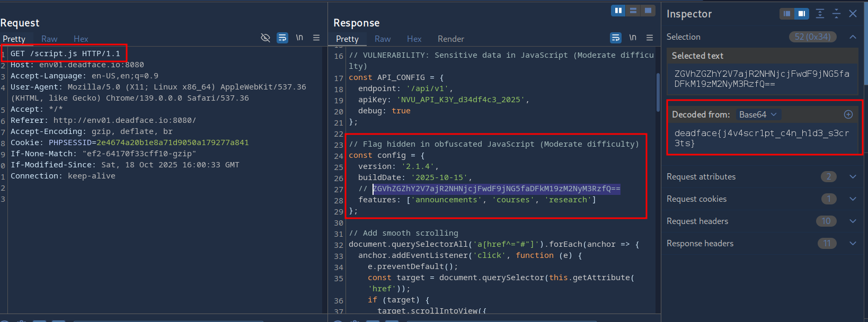Click the Request cookies row label
868x322 pixels.
pos(696,199)
